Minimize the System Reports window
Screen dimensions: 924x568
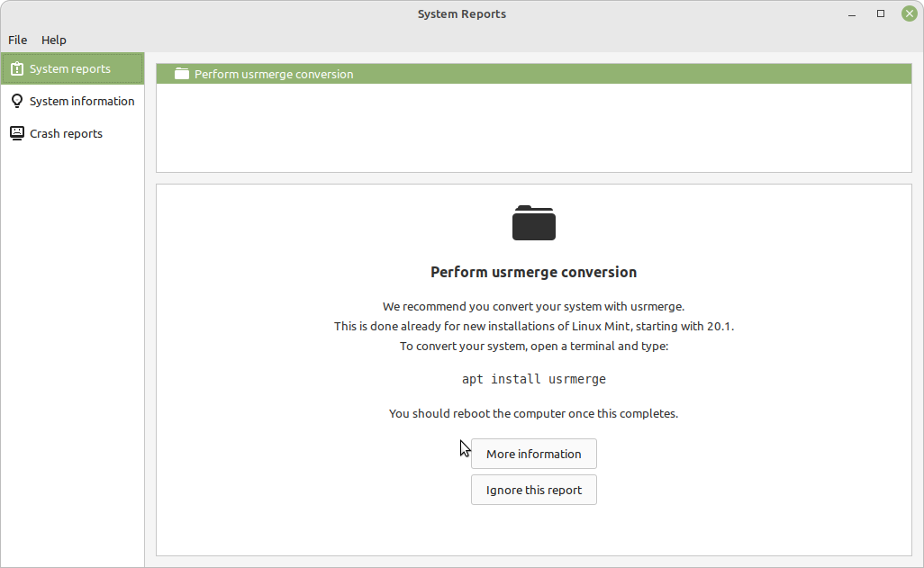[x=852, y=14]
